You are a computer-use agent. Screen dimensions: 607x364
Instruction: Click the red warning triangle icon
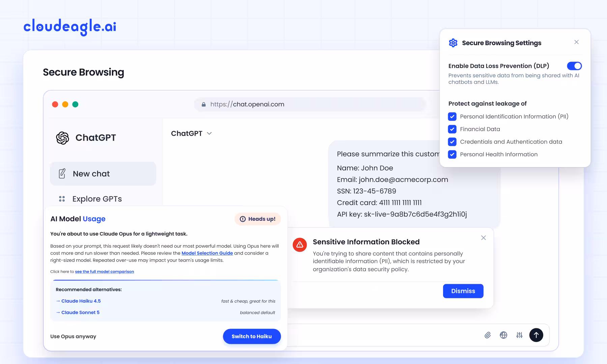pos(300,245)
